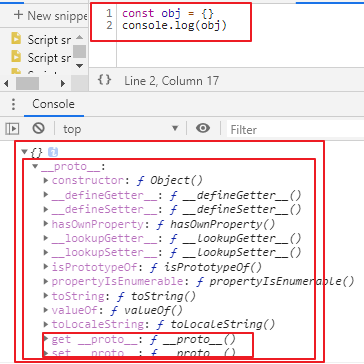Toggle pretty print curly braces icon

point(104,80)
